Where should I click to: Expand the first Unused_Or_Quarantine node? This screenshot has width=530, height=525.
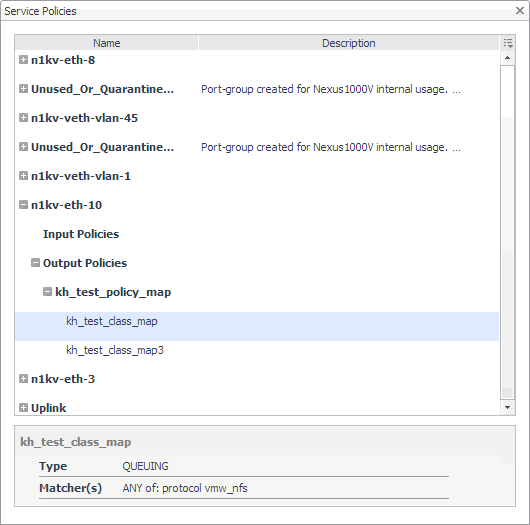coord(23,89)
